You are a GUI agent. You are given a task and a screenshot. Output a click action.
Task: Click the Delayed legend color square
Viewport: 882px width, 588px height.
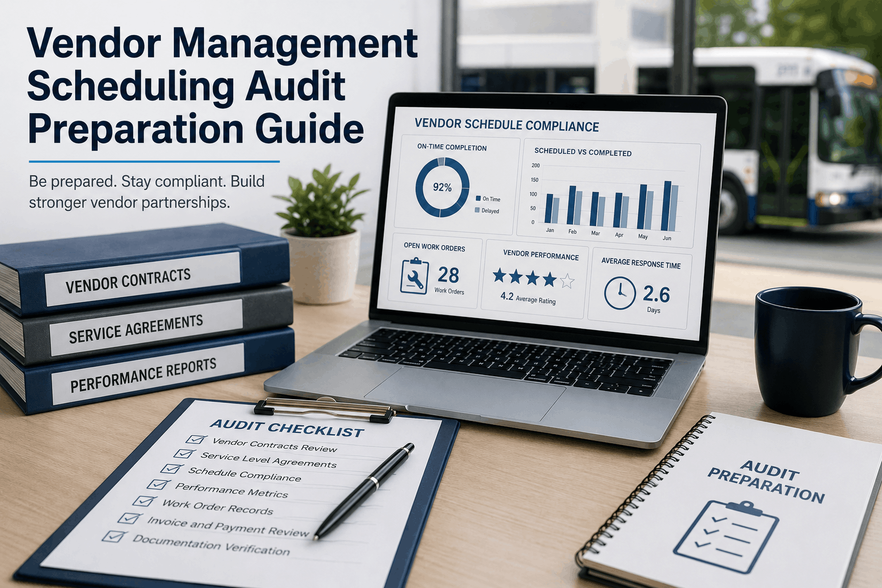[x=477, y=210]
